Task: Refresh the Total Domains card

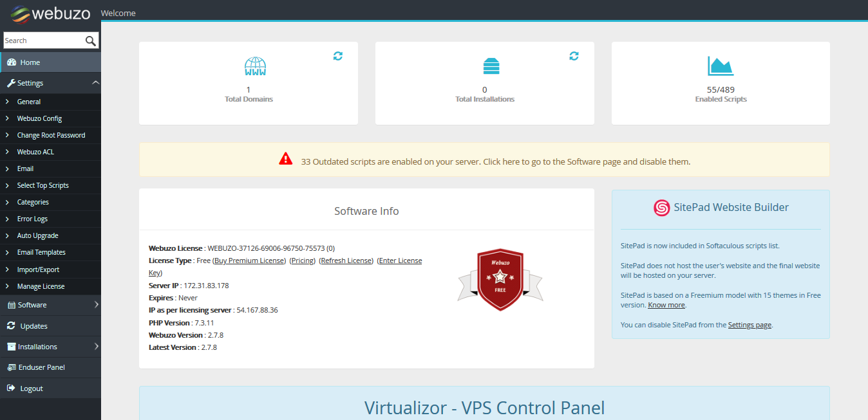Action: coord(338,56)
